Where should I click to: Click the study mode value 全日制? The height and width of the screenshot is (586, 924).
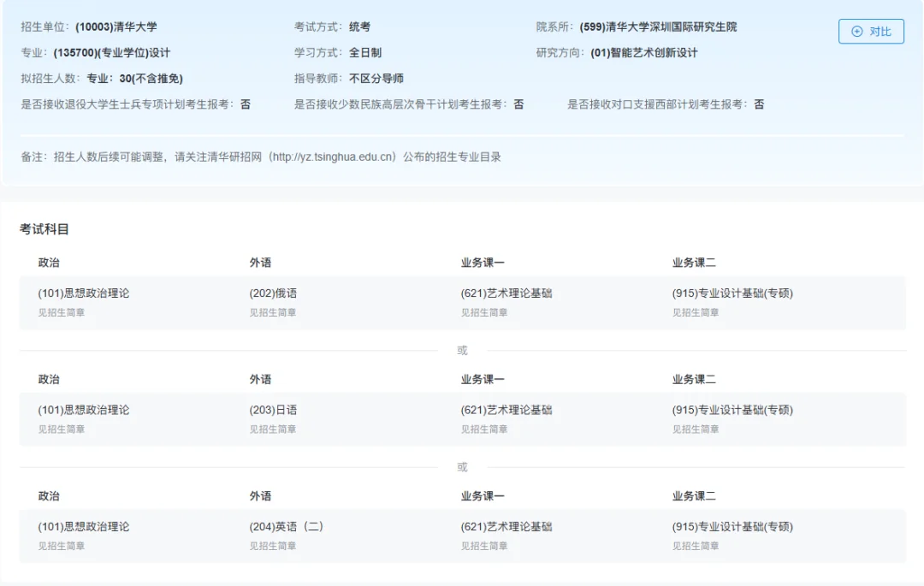point(365,52)
